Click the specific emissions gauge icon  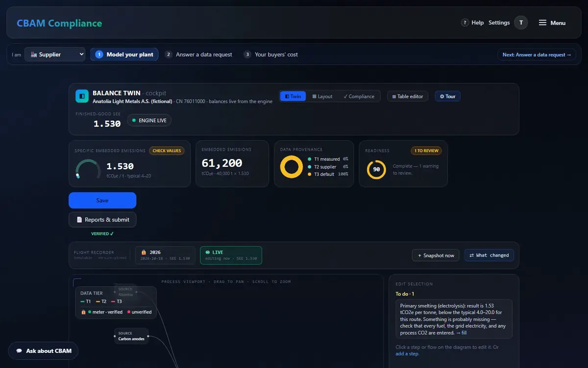[88, 170]
